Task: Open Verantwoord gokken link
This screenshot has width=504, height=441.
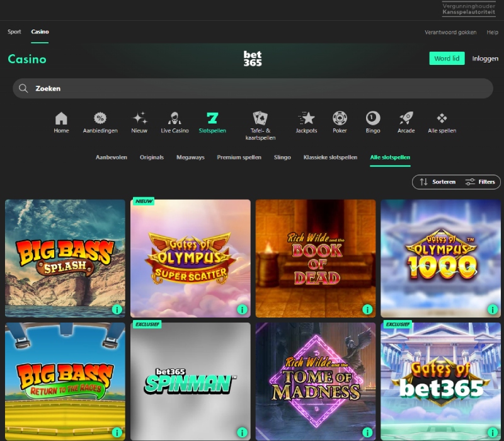Action: [450, 32]
